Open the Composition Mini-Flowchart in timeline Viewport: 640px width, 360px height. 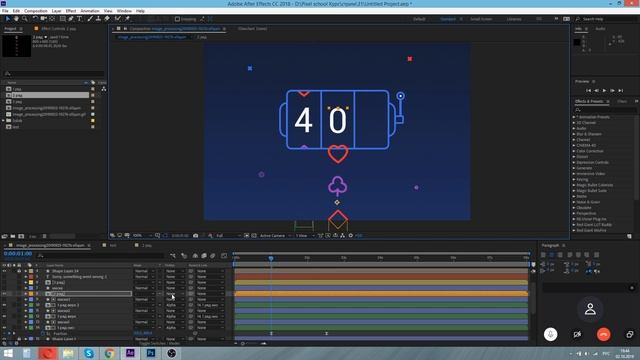[173, 256]
